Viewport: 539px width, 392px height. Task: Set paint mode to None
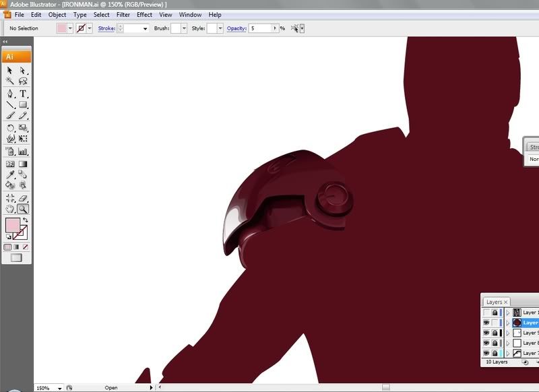[25, 247]
